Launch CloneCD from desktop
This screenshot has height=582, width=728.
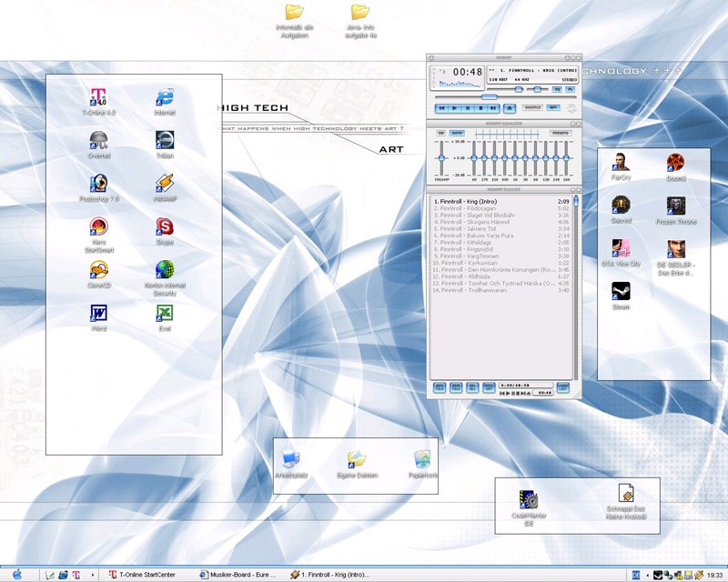pos(98,275)
